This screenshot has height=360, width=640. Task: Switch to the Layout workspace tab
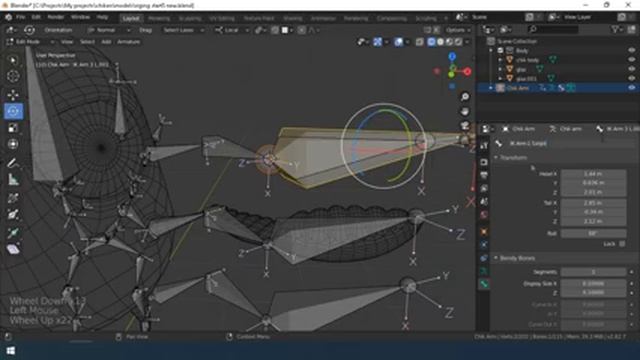click(x=131, y=18)
